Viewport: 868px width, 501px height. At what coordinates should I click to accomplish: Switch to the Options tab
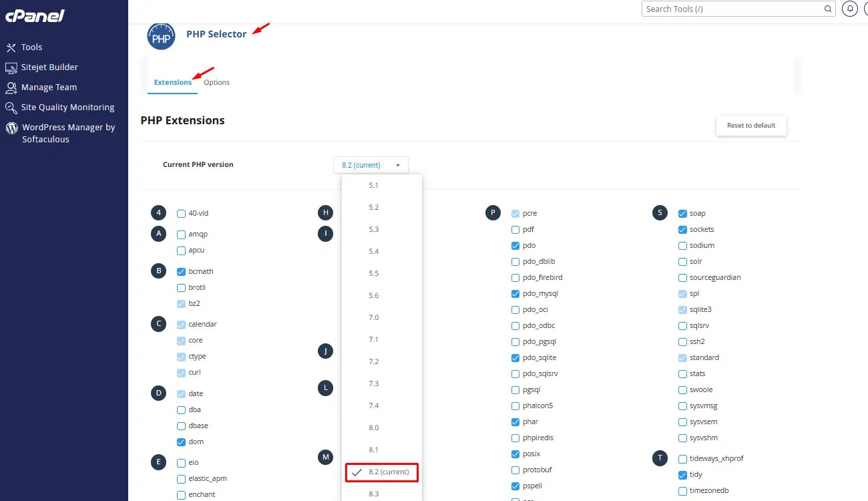click(216, 82)
